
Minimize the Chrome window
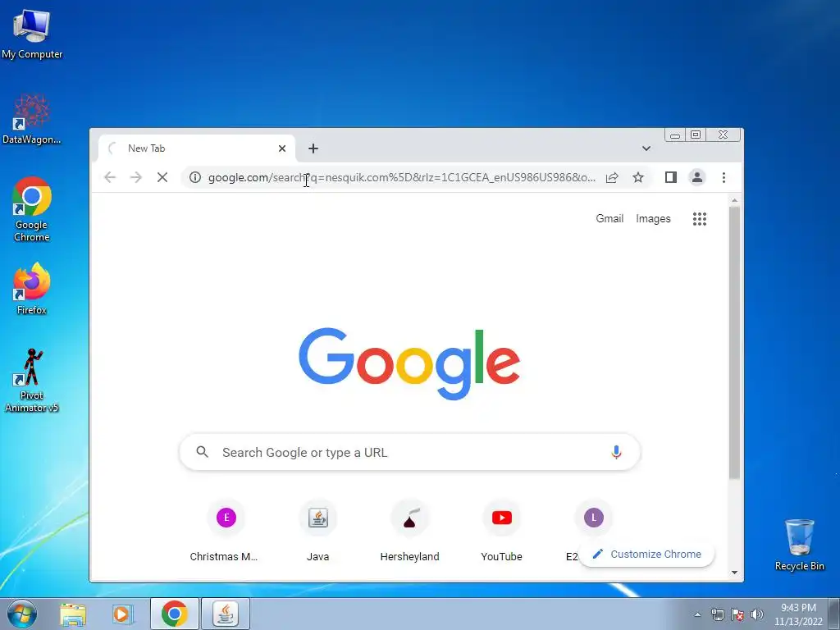(675, 135)
